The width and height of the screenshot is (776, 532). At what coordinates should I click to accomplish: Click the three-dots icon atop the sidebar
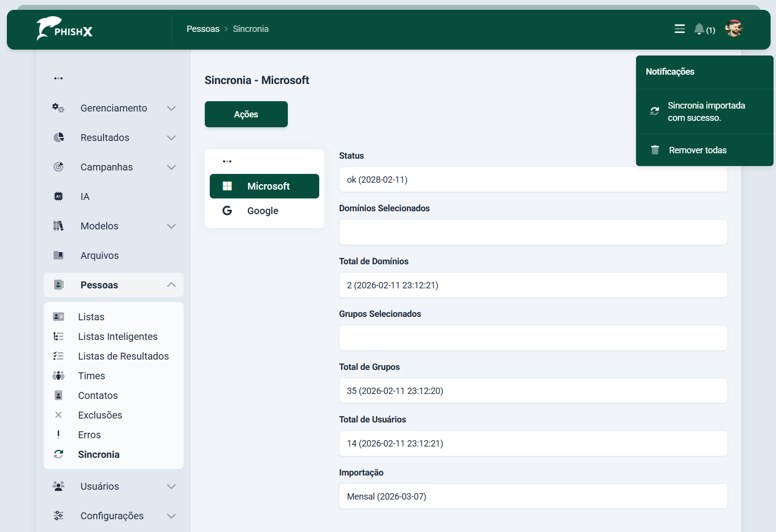click(58, 79)
